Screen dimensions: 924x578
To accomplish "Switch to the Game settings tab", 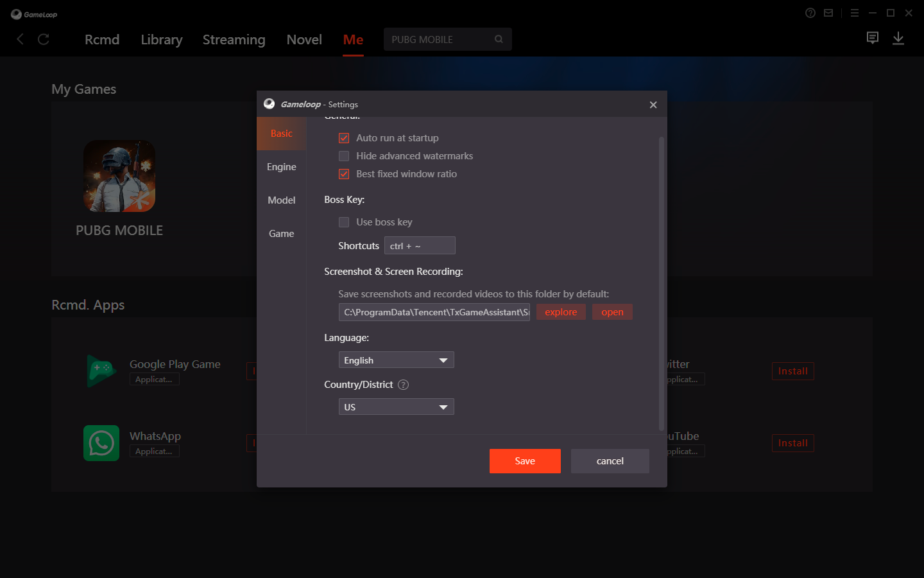I will 281,234.
